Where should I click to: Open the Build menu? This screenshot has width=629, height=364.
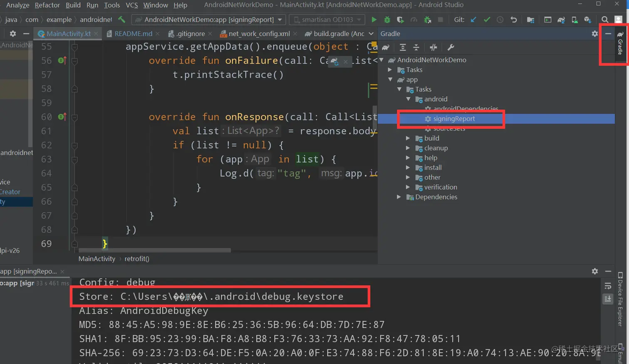click(73, 5)
